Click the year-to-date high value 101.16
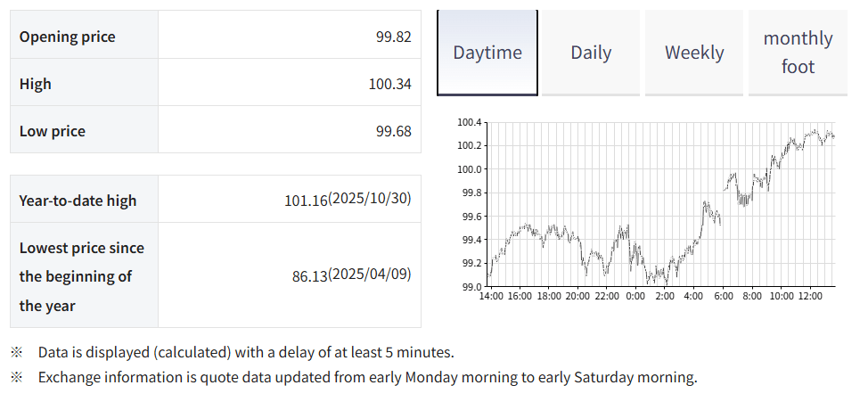Image resolution: width=868 pixels, height=418 pixels. point(306,201)
